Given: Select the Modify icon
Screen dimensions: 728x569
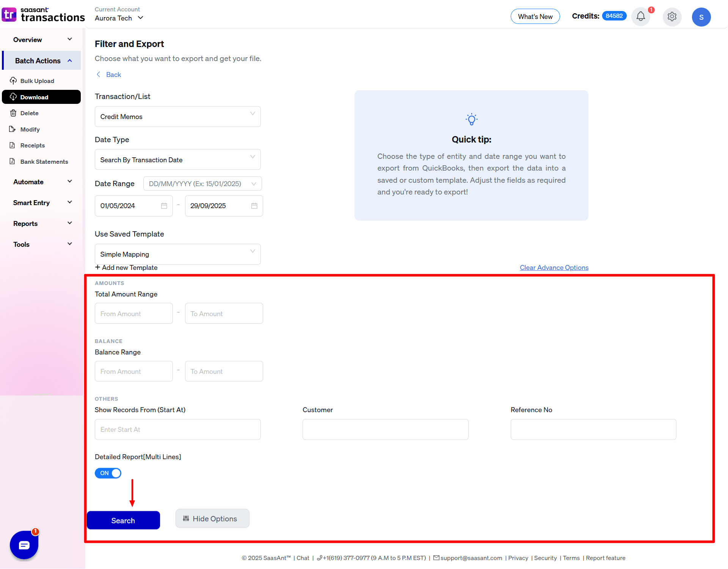Looking at the screenshot, I should click(x=14, y=129).
